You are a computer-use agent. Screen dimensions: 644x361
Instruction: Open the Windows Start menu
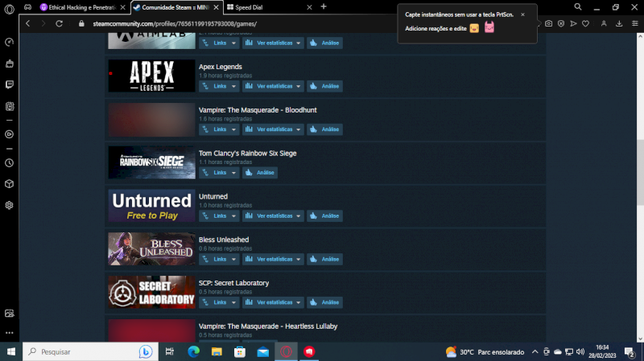point(11,351)
